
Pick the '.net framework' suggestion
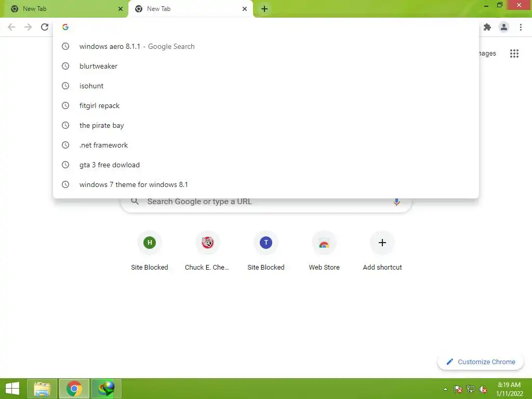click(266, 145)
